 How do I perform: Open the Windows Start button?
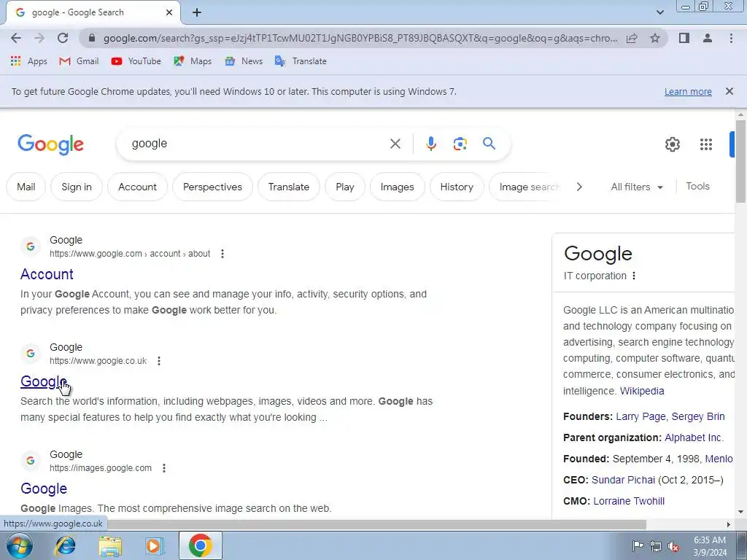(20, 545)
